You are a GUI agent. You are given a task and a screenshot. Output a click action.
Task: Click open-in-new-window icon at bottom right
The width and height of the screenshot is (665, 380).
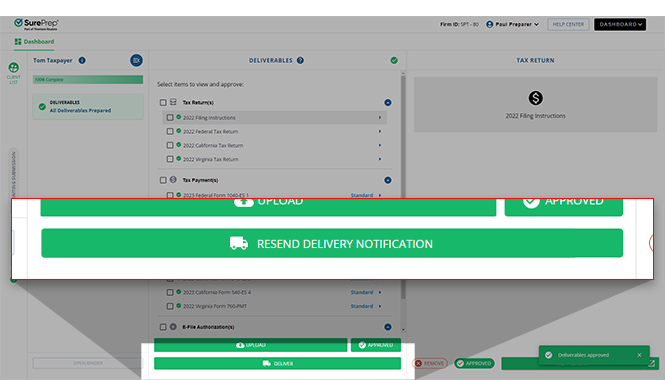tap(651, 363)
